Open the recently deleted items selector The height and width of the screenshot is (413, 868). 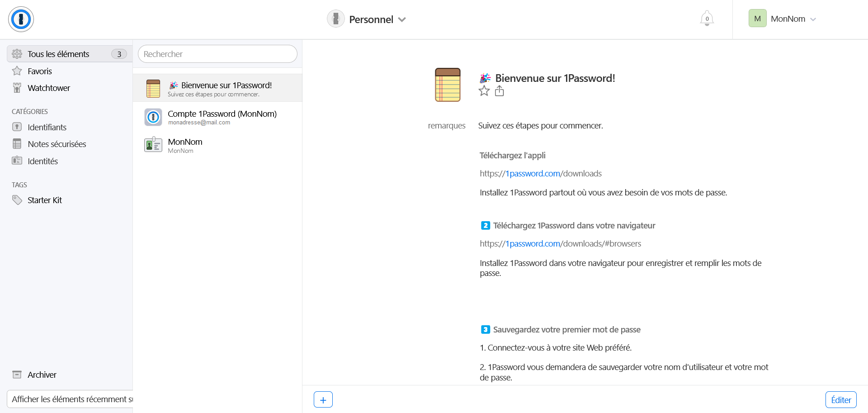point(71,399)
